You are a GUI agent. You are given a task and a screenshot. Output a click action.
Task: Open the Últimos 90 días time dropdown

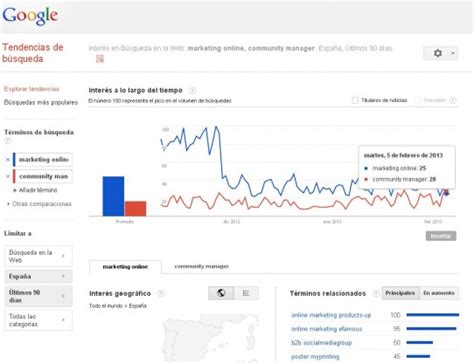pyautogui.click(x=38, y=296)
